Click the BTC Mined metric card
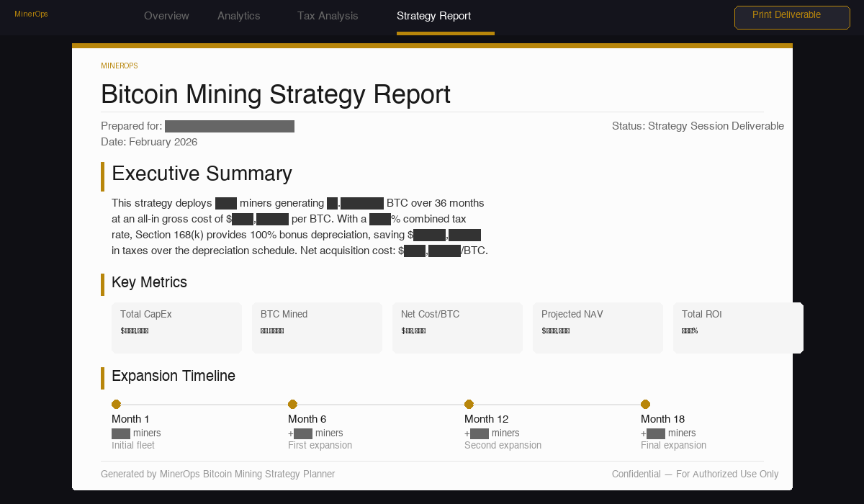 click(x=317, y=328)
